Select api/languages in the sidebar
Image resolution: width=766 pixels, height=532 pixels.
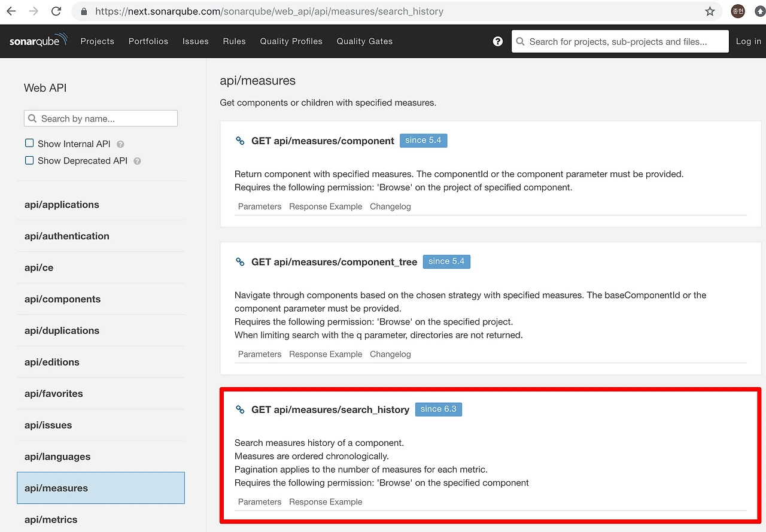tap(101, 457)
